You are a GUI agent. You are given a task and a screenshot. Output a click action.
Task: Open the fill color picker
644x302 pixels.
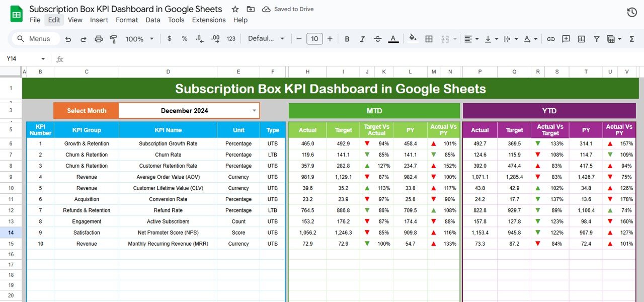click(413, 39)
